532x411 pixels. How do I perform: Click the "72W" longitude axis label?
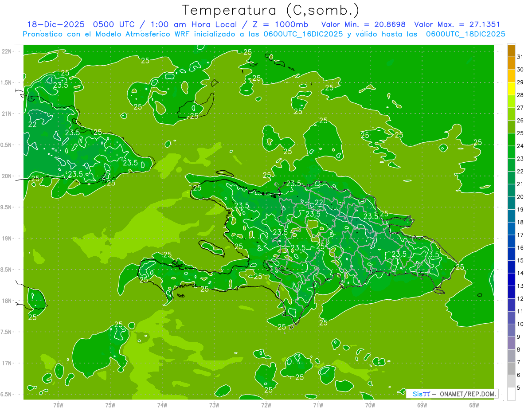coord(266,405)
